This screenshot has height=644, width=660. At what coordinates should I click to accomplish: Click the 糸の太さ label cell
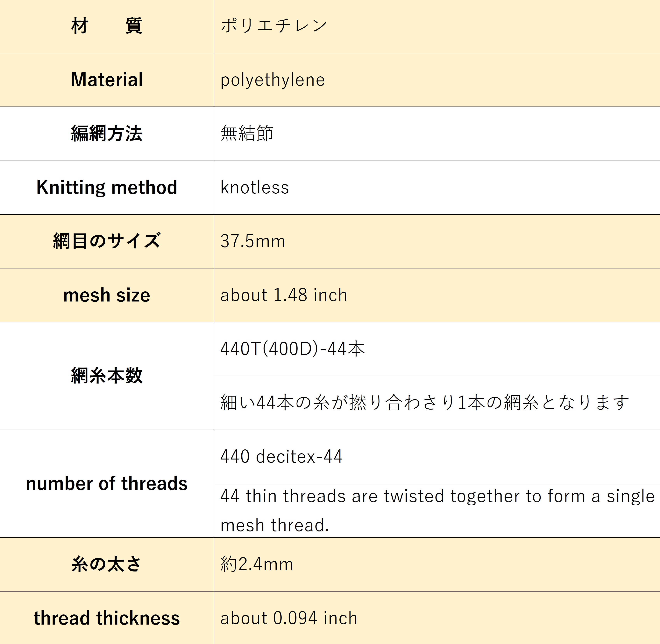107,564
